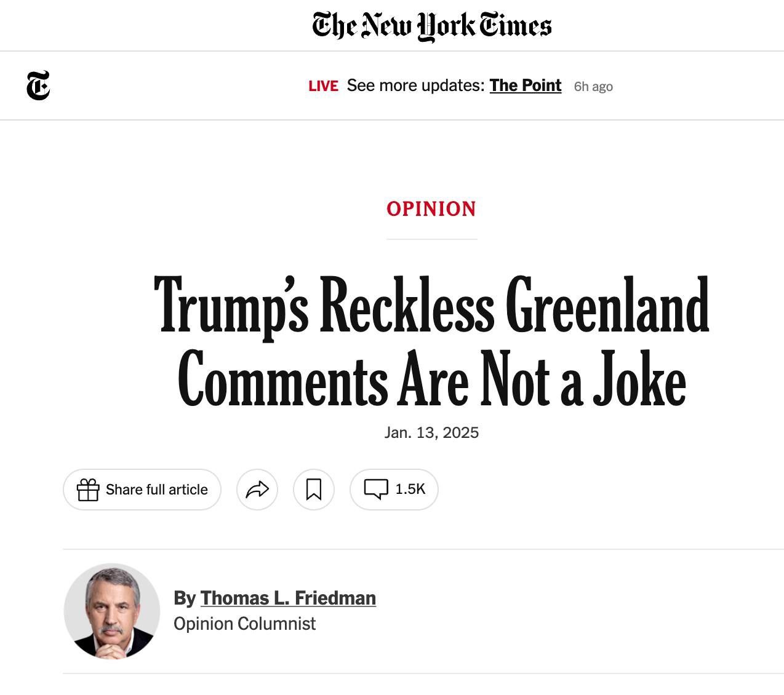Open Thomas L. Friedman author page

[x=288, y=598]
